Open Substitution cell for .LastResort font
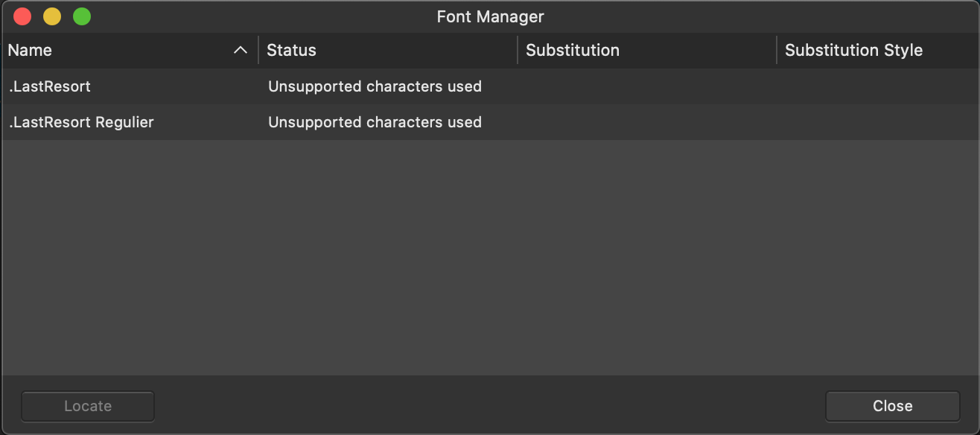 coord(646,86)
